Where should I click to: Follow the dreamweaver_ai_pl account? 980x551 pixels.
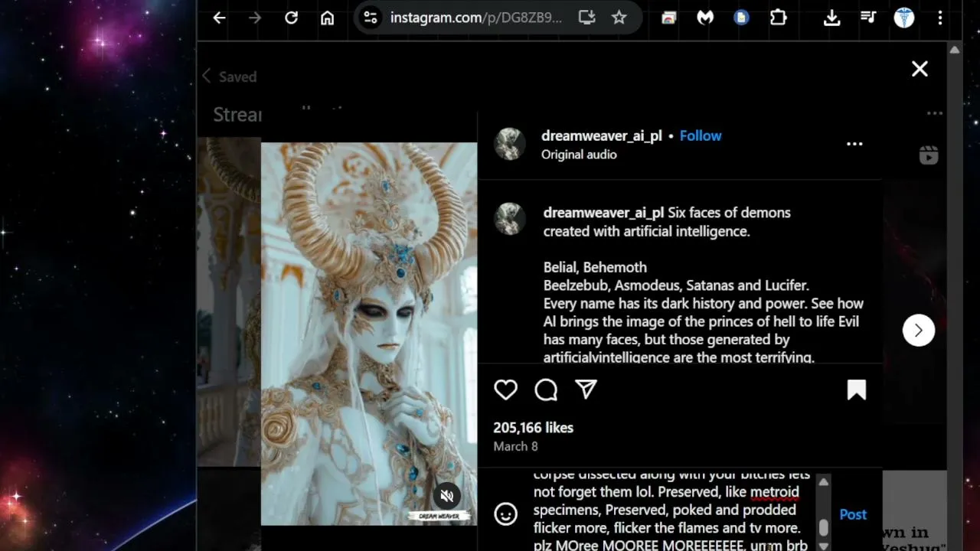701,135
